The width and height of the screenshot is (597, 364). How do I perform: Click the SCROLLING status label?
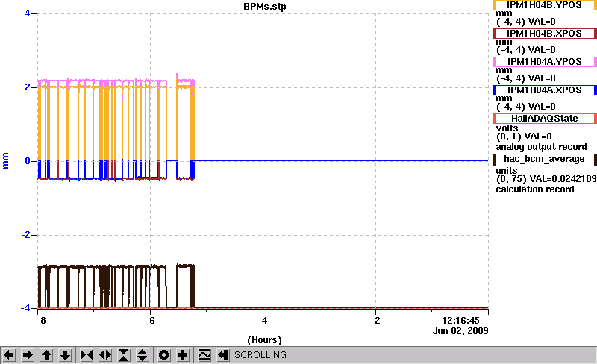tap(260, 355)
